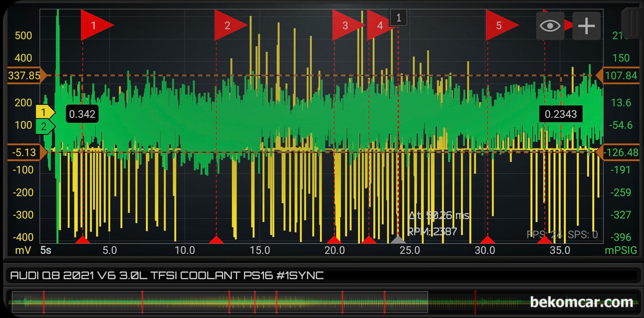
Task: Tap the 10.0 time axis label
Action: (184, 250)
